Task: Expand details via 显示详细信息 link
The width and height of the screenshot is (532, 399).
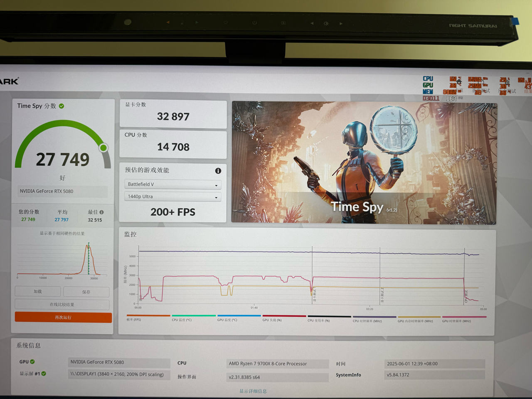Action: tap(253, 391)
